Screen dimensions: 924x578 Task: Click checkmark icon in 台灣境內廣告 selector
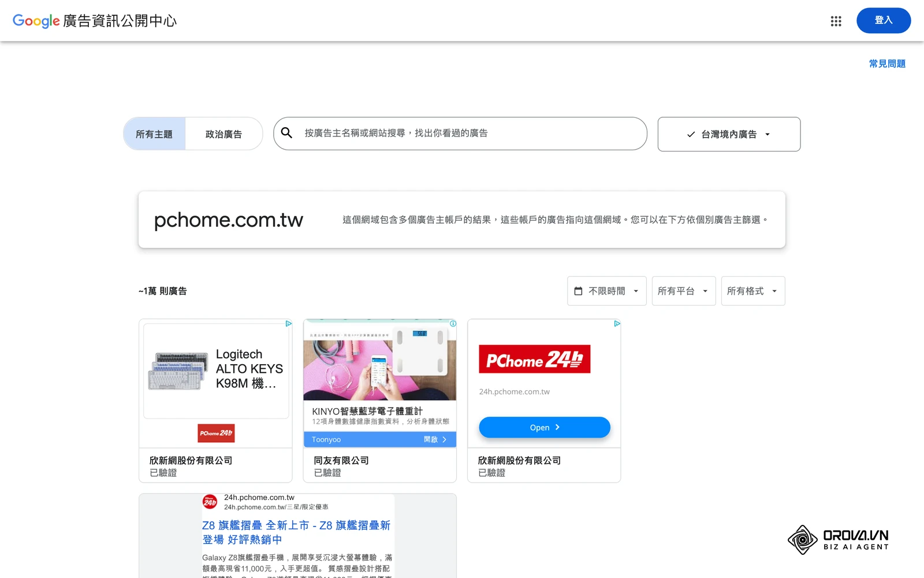pyautogui.click(x=691, y=134)
